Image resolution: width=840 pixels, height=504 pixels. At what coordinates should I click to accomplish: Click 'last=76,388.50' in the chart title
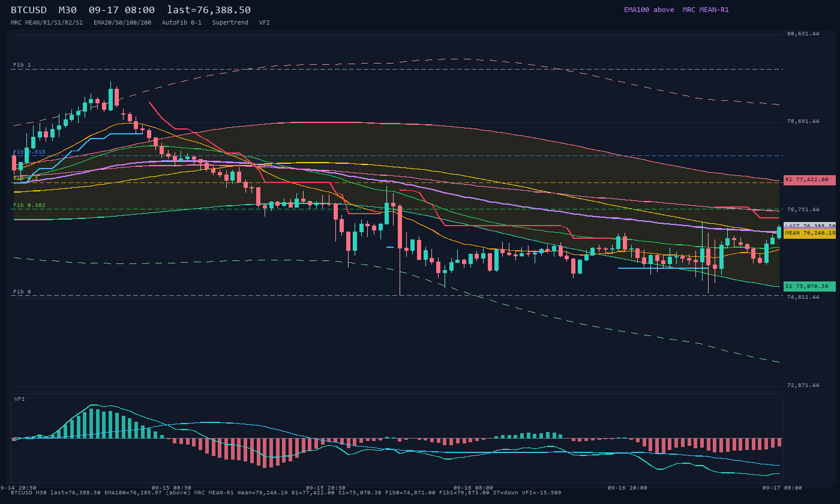click(209, 10)
